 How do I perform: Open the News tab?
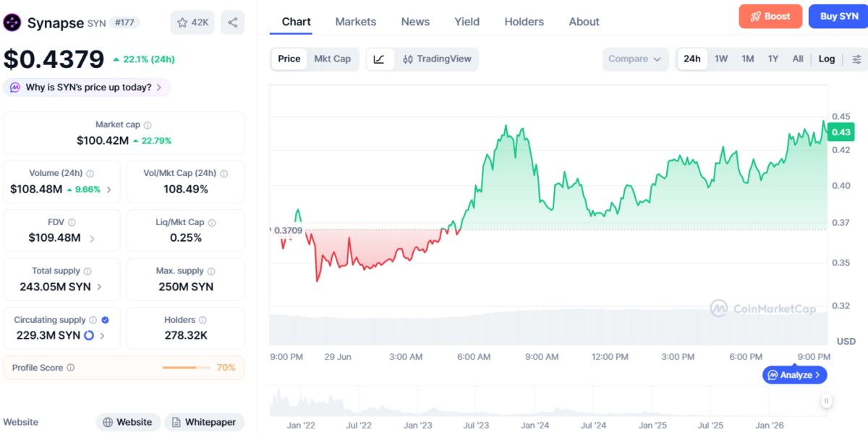click(415, 22)
